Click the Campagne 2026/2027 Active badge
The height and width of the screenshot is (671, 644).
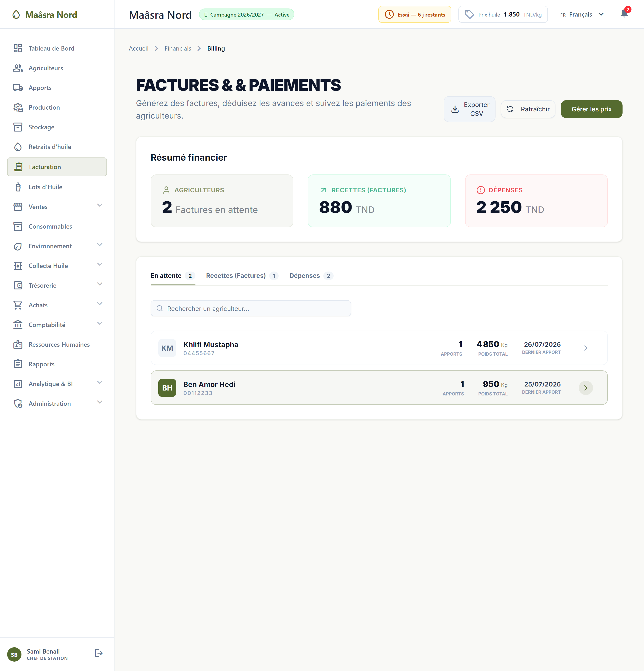246,14
